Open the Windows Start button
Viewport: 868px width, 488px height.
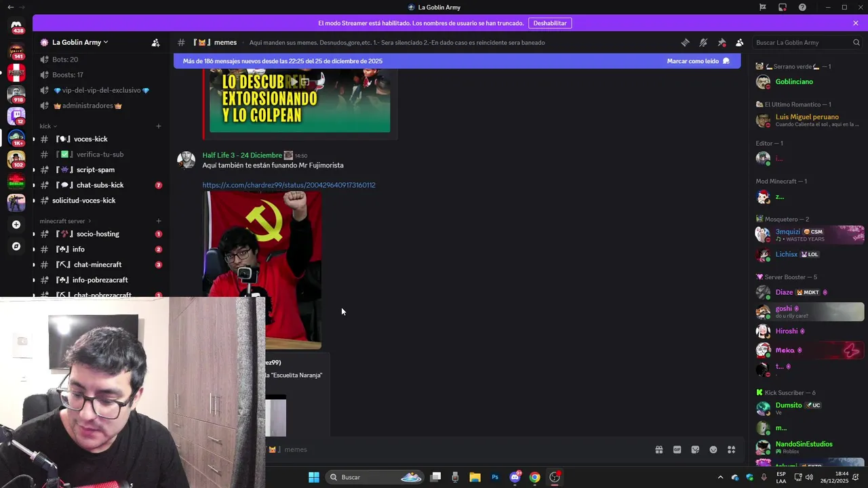pyautogui.click(x=313, y=477)
